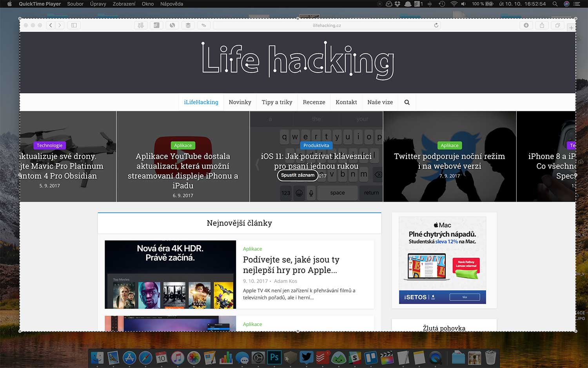Click the two-arrows swap extension icon in toolbar
This screenshot has width=588, height=368.
204,25
